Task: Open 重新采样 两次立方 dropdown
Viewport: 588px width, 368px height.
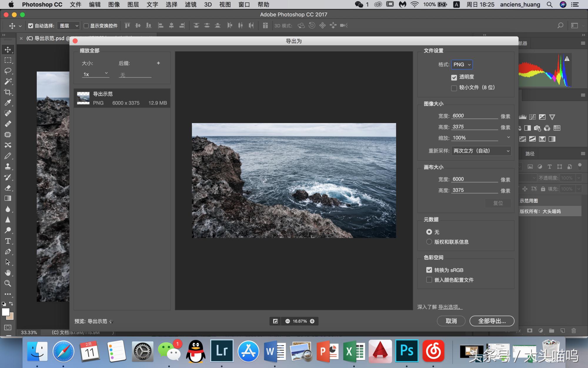Action: click(x=481, y=151)
